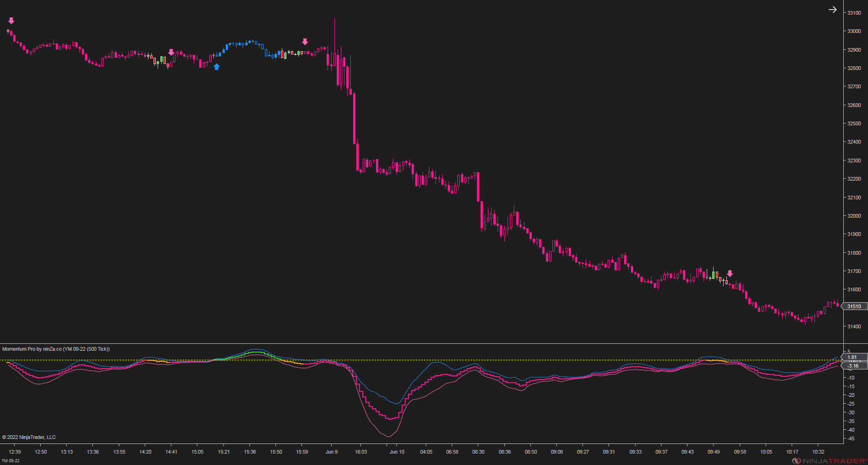Click the 32500 price axis label
Image resolution: width=868 pixels, height=465 pixels.
pyautogui.click(x=854, y=123)
